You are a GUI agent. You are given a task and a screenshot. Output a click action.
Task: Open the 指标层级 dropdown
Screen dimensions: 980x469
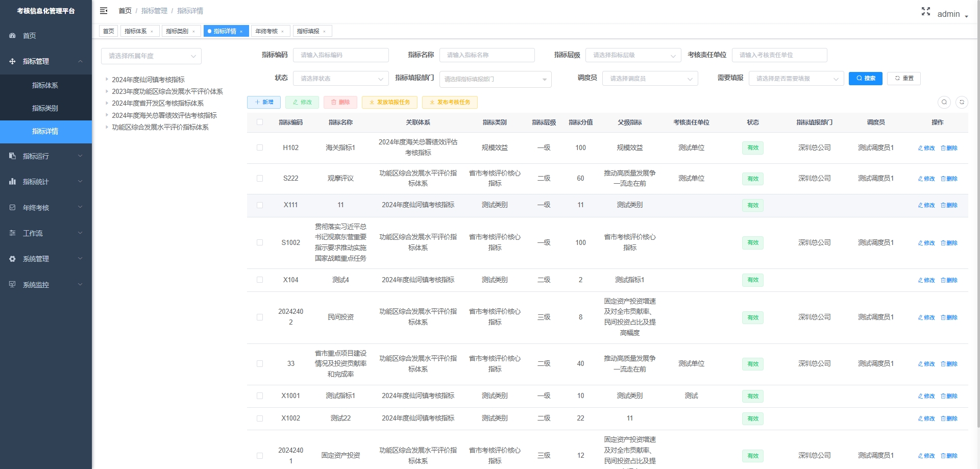633,55
